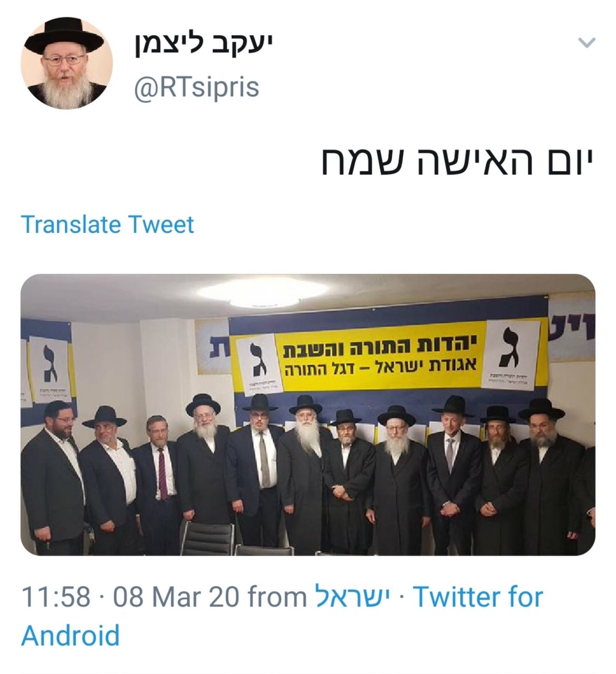Open the tweet options chevron menu
This screenshot has width=616, height=674.
tap(587, 43)
